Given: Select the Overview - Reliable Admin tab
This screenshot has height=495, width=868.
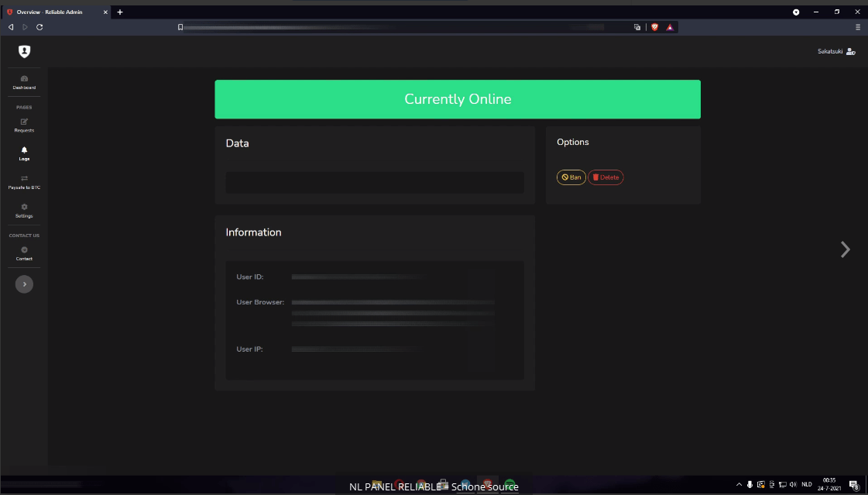Looking at the screenshot, I should pyautogui.click(x=54, y=12).
